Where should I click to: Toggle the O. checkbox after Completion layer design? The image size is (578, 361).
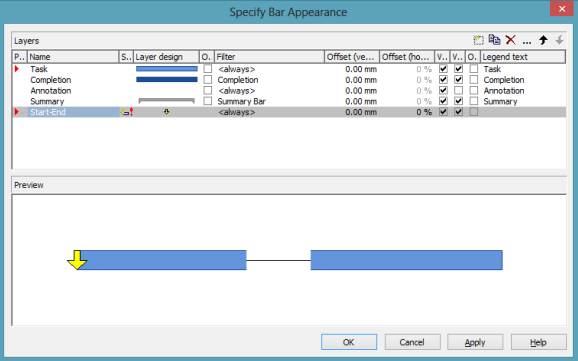click(208, 79)
